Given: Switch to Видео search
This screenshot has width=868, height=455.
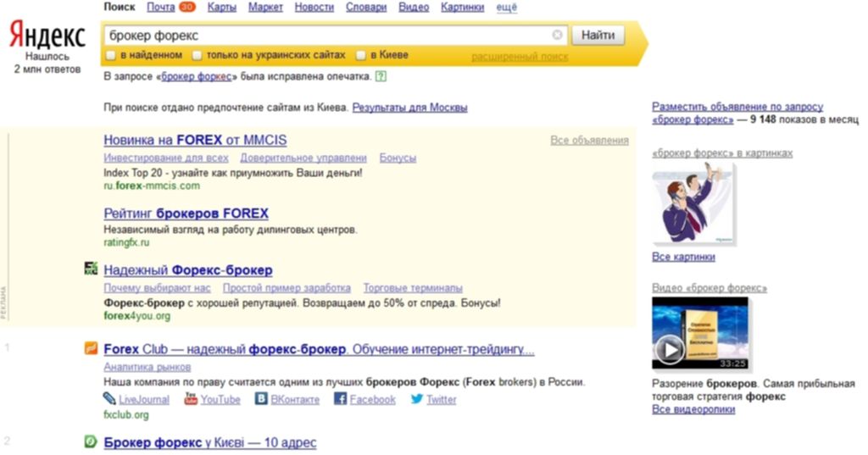Looking at the screenshot, I should pos(414,7).
